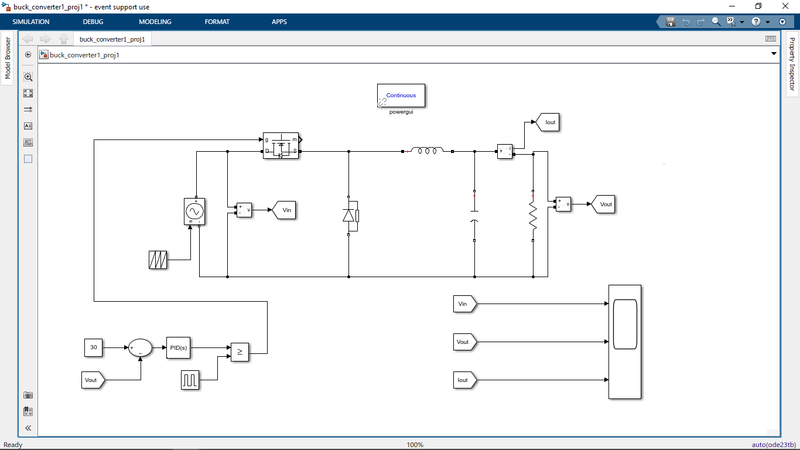Hide or show the explorer bar button
This screenshot has width=800, height=450.
click(28, 55)
